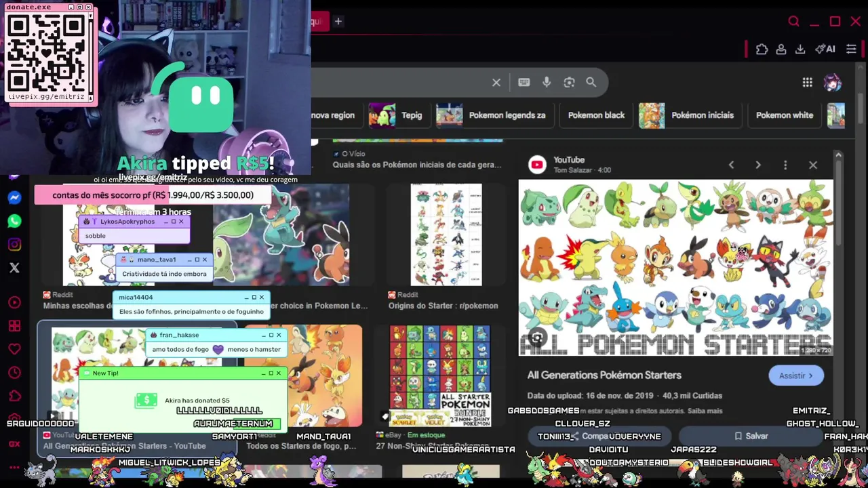Open the 27 Non-Shiny Starter Pokemon link

coord(432,446)
